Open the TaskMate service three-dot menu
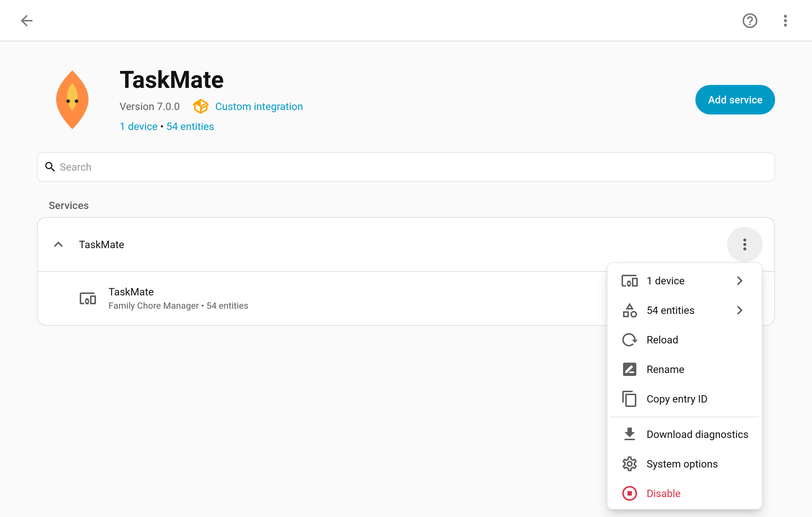 click(744, 244)
